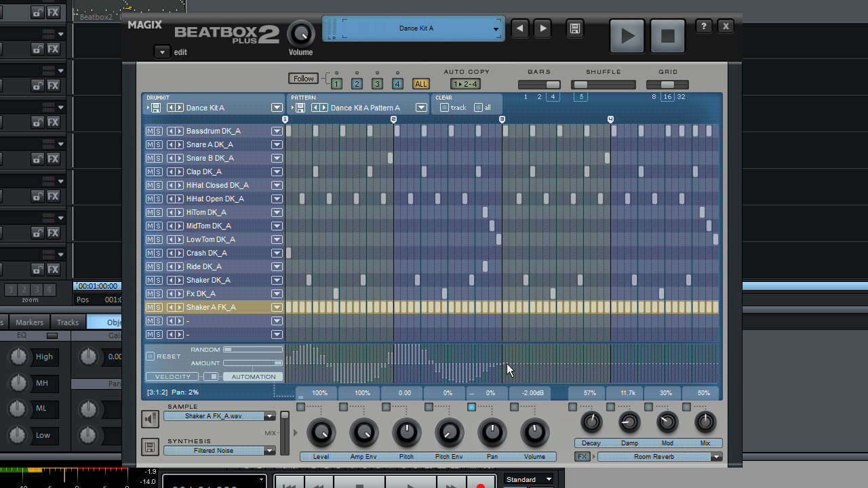Solo the HiHat Closed DK_A track

coord(158,185)
